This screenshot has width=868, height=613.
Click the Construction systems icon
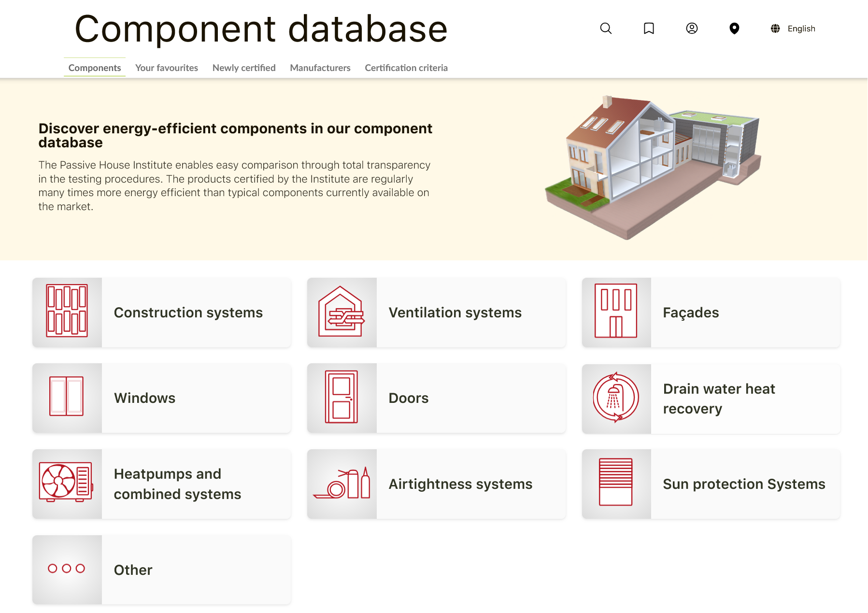[67, 312]
